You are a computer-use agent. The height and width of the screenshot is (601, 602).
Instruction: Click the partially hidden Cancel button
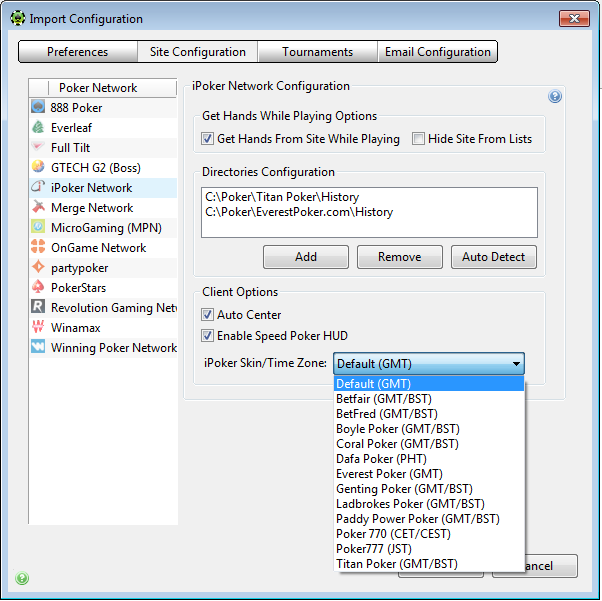click(551, 566)
